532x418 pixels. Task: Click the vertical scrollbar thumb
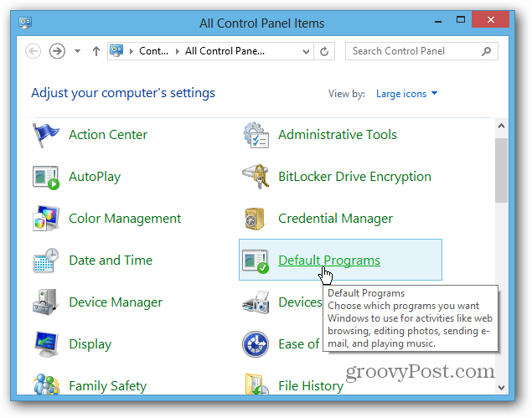pos(501,170)
